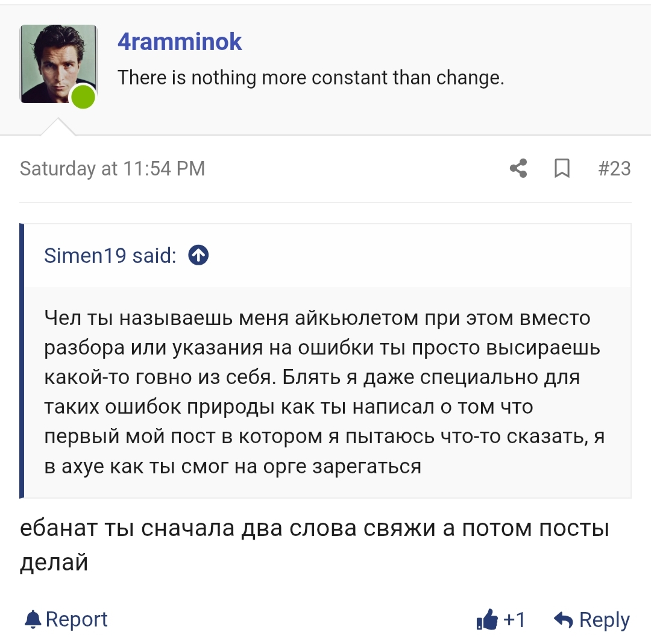Click the green online status dot

coord(83,96)
